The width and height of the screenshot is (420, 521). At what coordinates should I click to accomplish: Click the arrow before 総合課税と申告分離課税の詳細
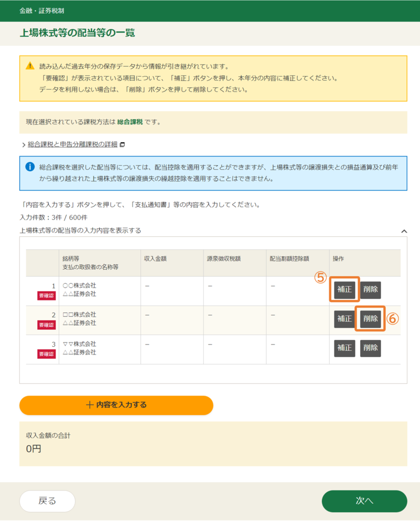(x=24, y=145)
